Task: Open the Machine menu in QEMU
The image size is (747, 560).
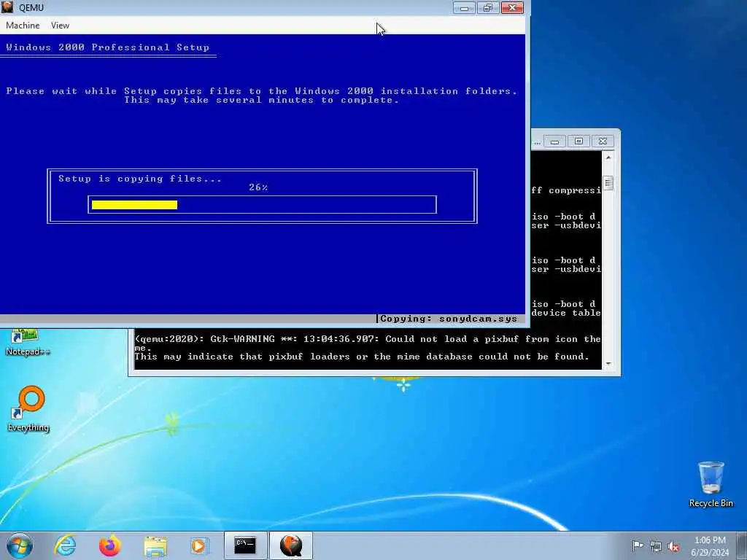Action: tap(23, 26)
